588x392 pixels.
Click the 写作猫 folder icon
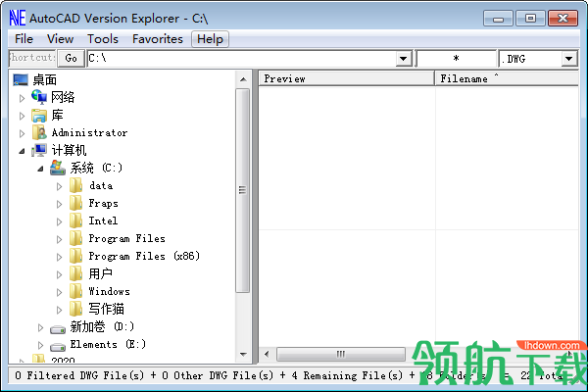pos(76,309)
